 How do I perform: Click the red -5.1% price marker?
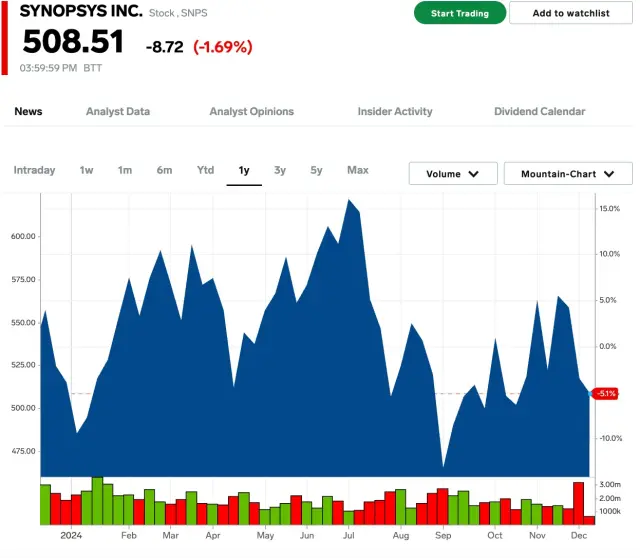click(x=606, y=393)
